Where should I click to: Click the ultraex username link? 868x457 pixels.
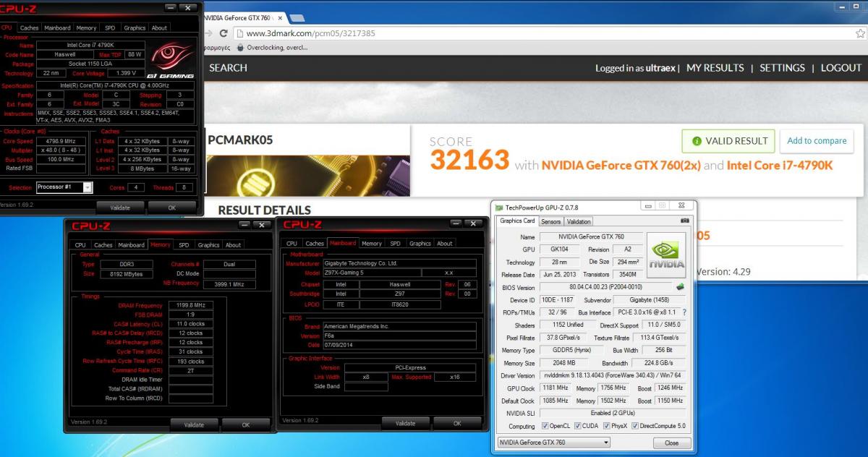pyautogui.click(x=661, y=68)
